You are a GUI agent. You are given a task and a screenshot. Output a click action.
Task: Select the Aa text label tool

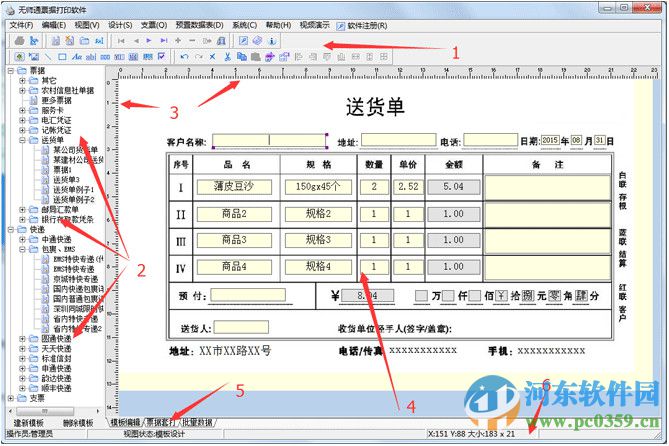click(77, 56)
